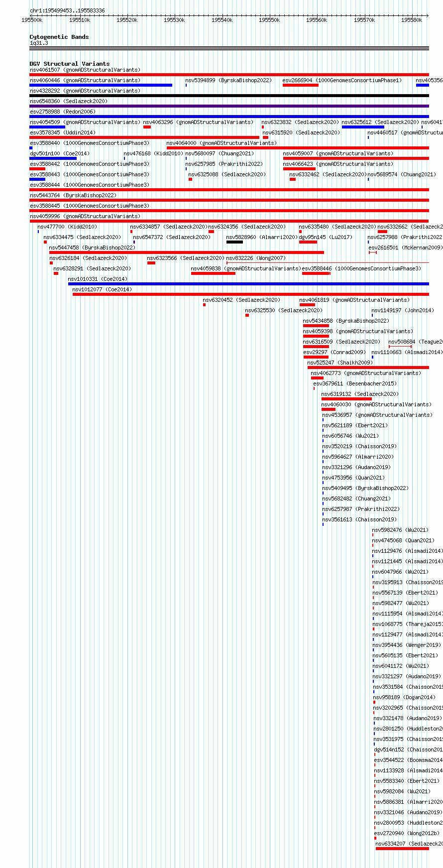Click nsv4059007 variant label
Viewport: 443px width, 868px height.
pyautogui.click(x=338, y=153)
